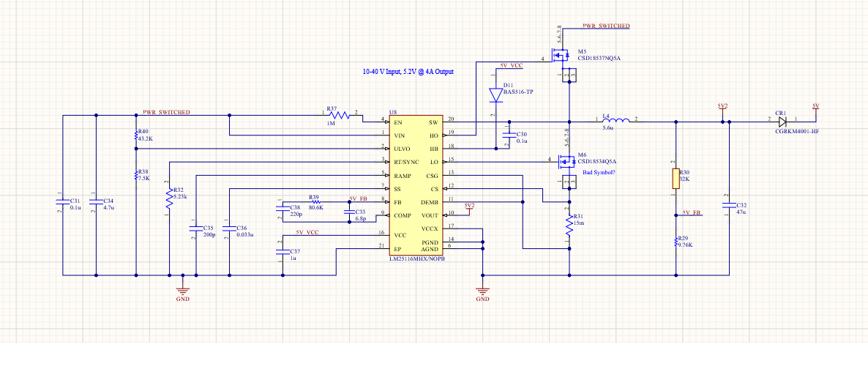This screenshot has height=383, width=868.
Task: Select the 5V_VCC net label above D11
Action: 512,65
